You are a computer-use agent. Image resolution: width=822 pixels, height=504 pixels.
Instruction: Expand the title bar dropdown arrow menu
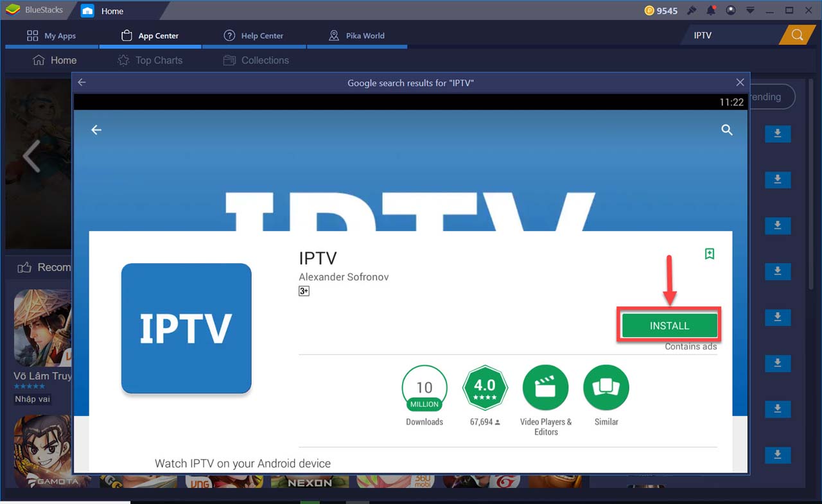coord(750,10)
